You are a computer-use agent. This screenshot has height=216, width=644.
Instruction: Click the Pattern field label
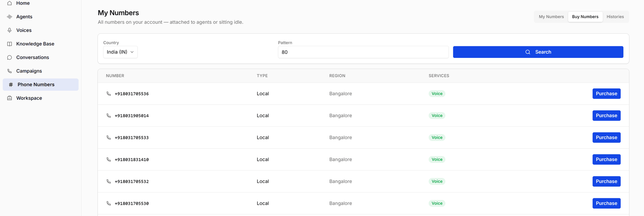coord(285,43)
